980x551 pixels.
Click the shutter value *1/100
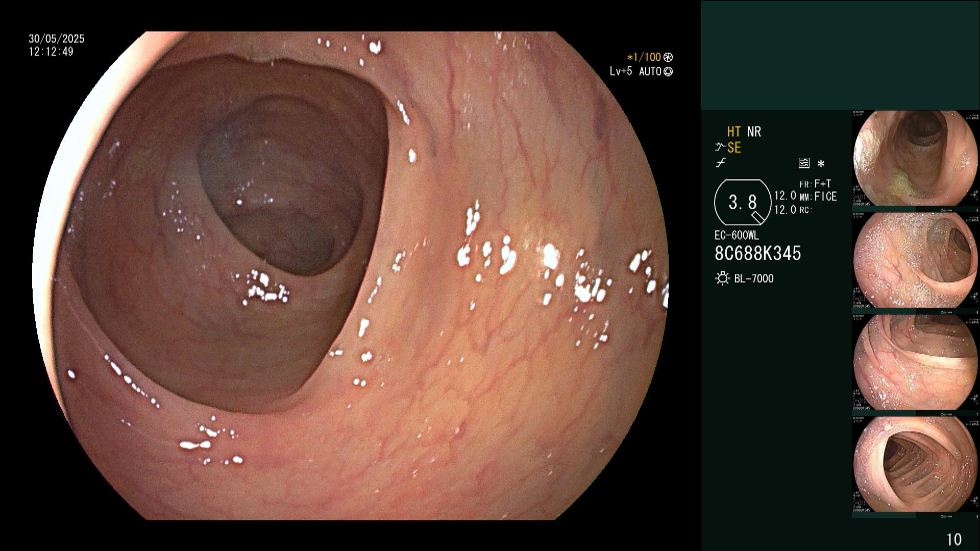click(644, 57)
